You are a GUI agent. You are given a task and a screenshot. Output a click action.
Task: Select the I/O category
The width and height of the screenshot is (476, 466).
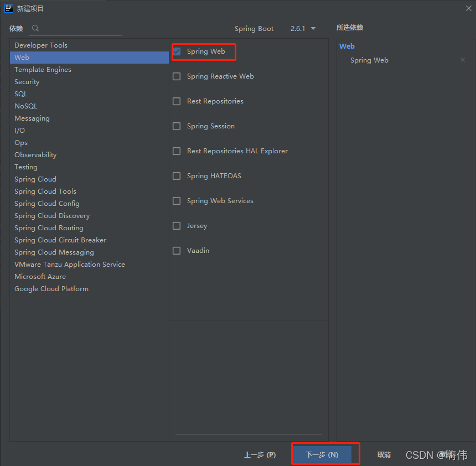pos(89,130)
